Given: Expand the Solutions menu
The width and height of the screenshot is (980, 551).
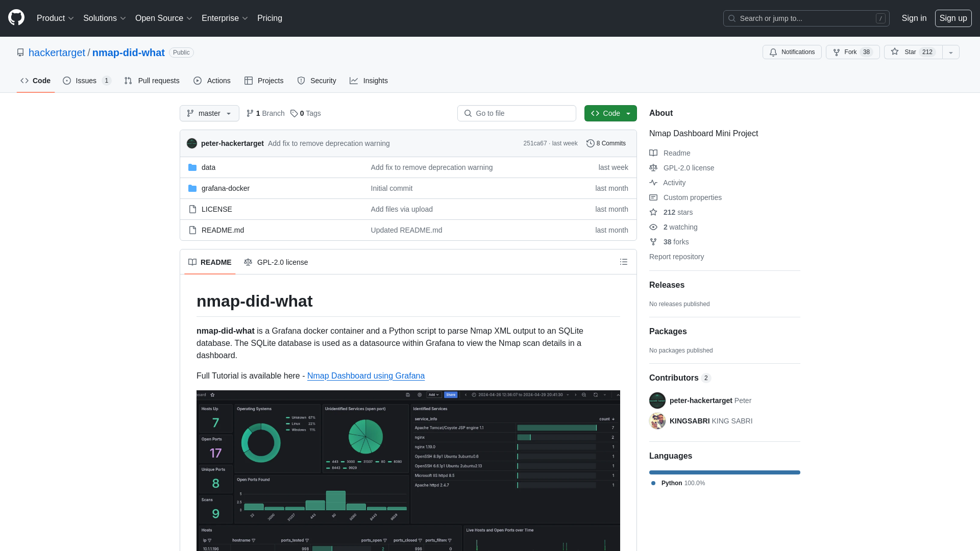Looking at the screenshot, I should point(104,18).
